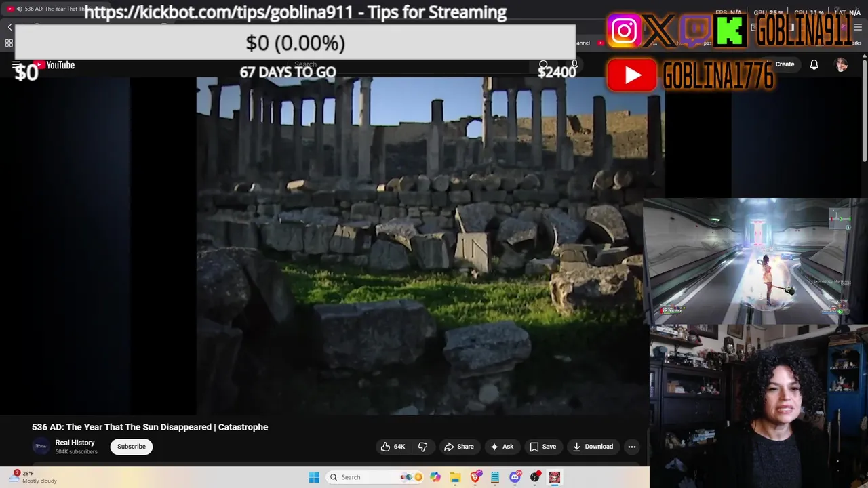Like the video showing 64K likes
Image resolution: width=868 pixels, height=488 pixels.
[x=393, y=447]
